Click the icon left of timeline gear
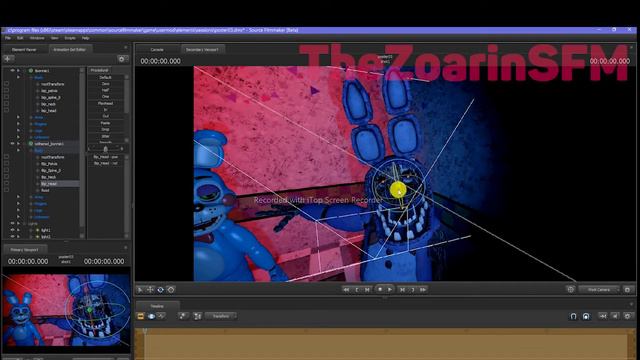640x360 pixels. pyautogui.click(x=616, y=316)
